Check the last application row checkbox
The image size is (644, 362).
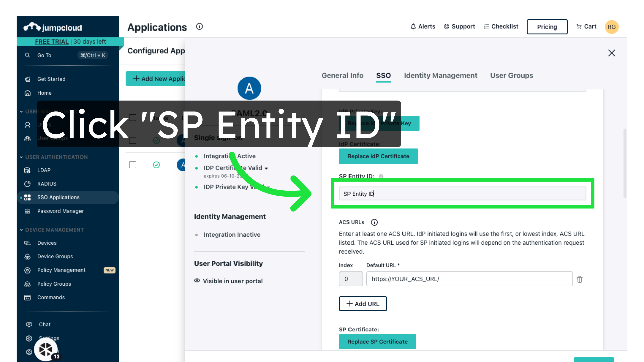coord(132,165)
